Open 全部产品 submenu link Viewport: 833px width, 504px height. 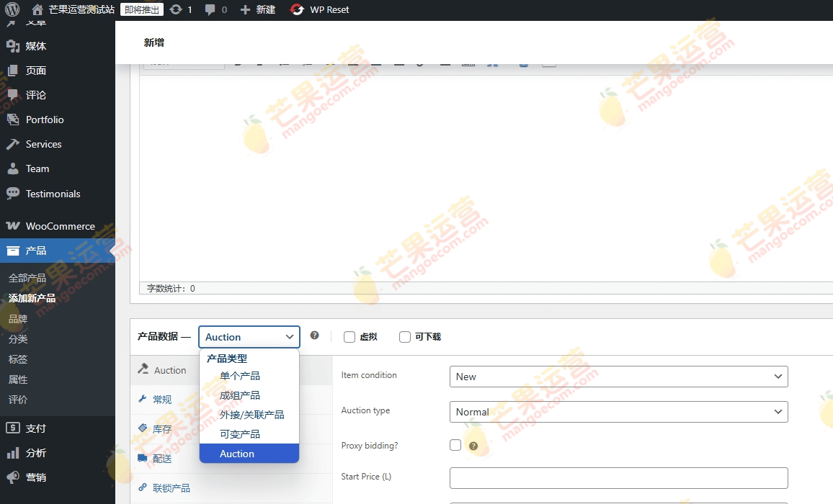[27, 278]
